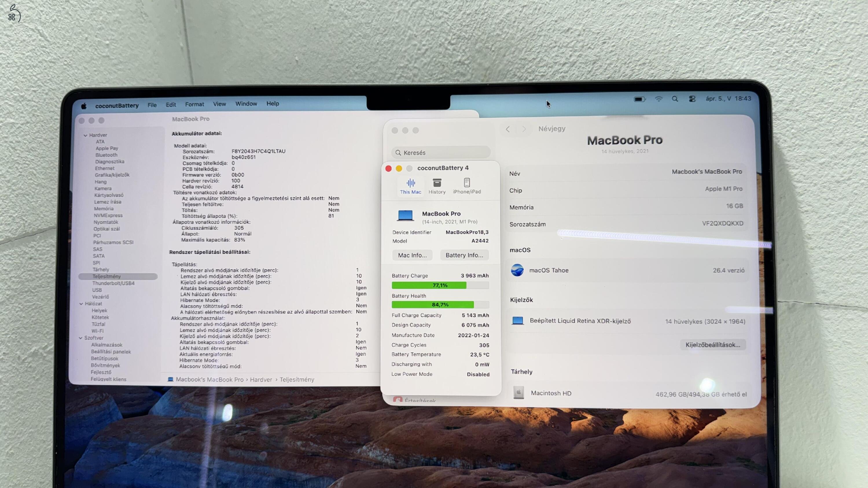Click the Liquid Retina XDR display icon
This screenshot has width=868, height=488.
click(518, 321)
